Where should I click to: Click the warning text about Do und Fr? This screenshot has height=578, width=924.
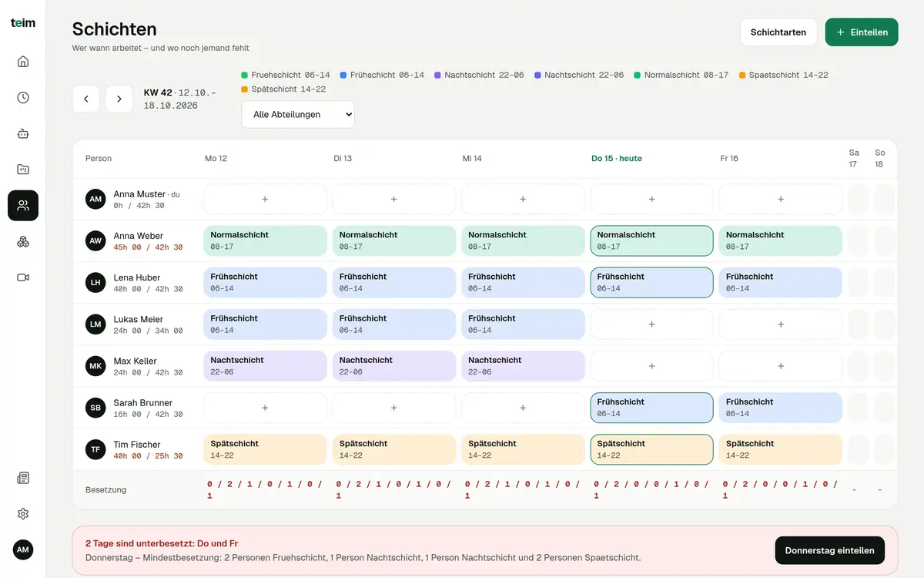(162, 543)
